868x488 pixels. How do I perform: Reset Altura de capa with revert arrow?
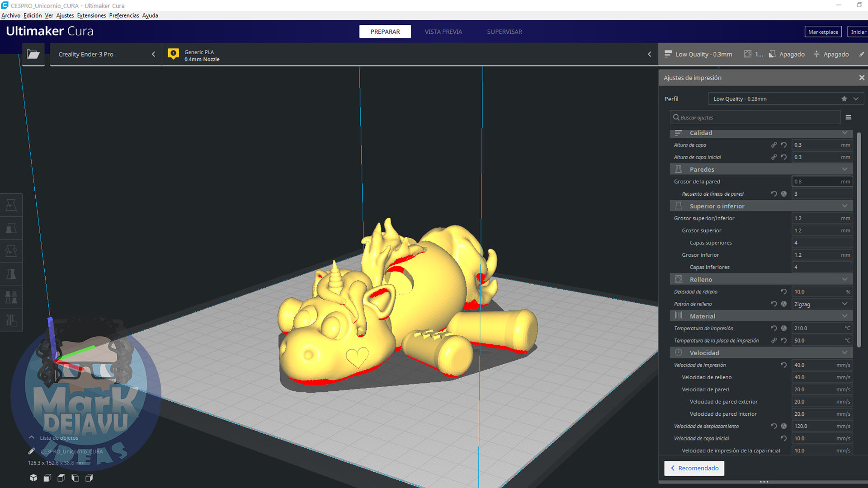[x=784, y=145]
